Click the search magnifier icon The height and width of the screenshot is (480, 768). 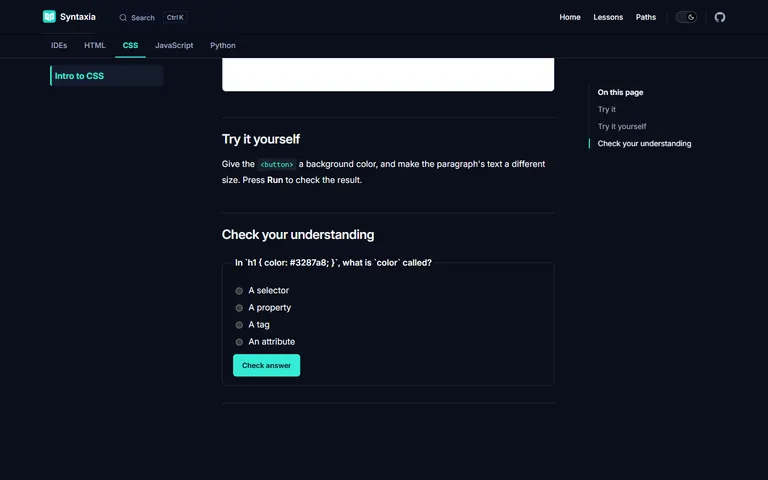[123, 18]
